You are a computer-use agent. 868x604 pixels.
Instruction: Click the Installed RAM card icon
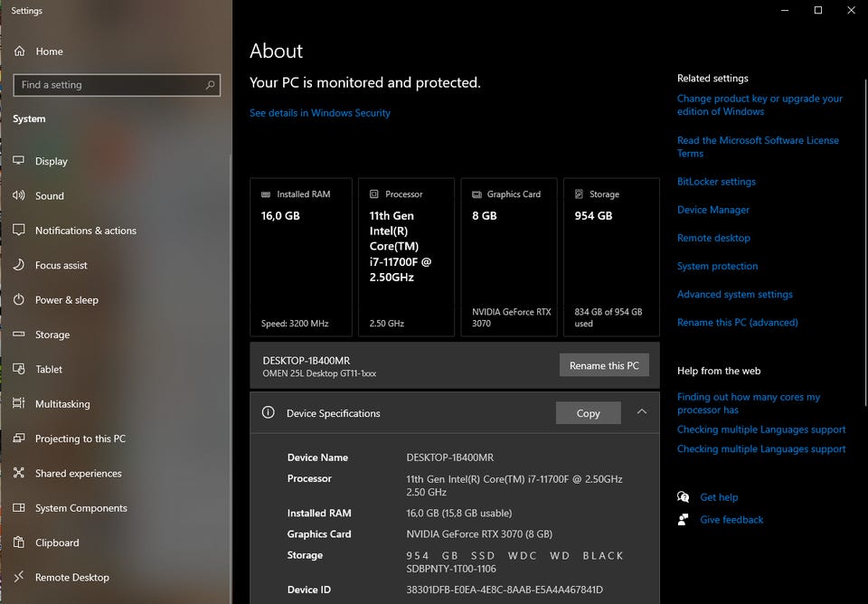tap(266, 194)
